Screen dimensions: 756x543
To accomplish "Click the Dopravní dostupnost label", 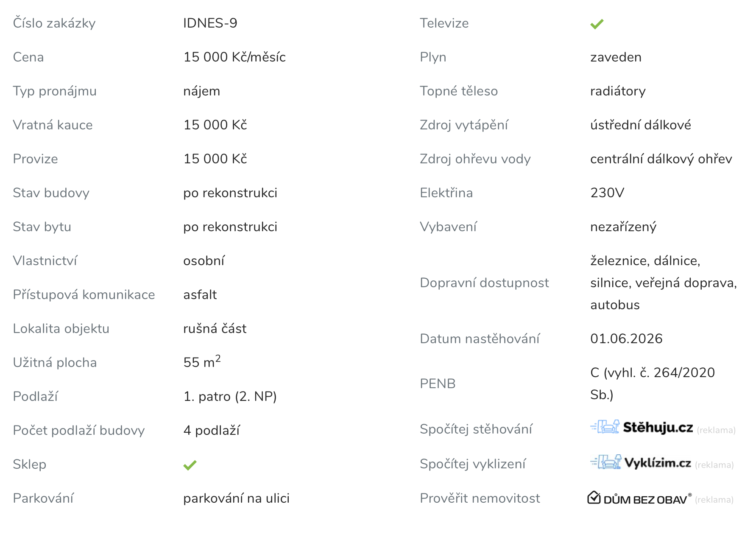I will pos(484,283).
